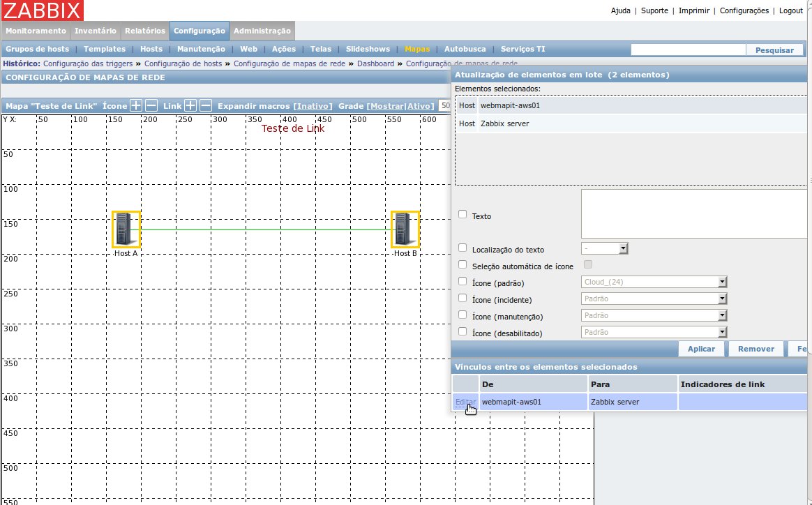Open the Suporte link
The image size is (812, 505).
tap(654, 10)
